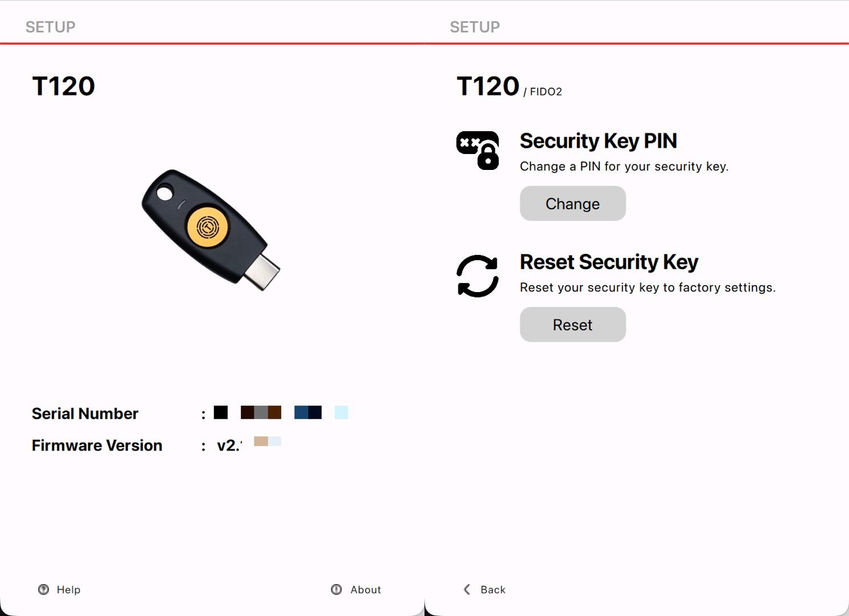Image resolution: width=849 pixels, height=616 pixels.
Task: Click the Help question mark icon
Action: coord(43,589)
